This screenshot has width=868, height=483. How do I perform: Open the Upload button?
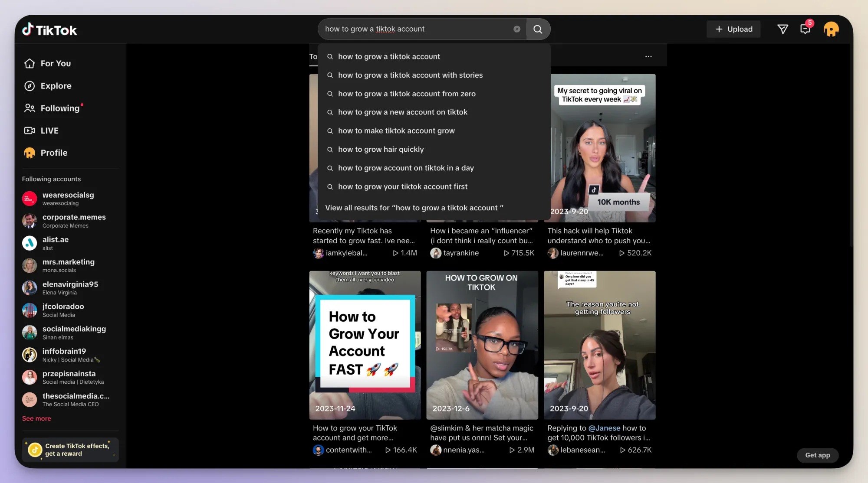[733, 29]
